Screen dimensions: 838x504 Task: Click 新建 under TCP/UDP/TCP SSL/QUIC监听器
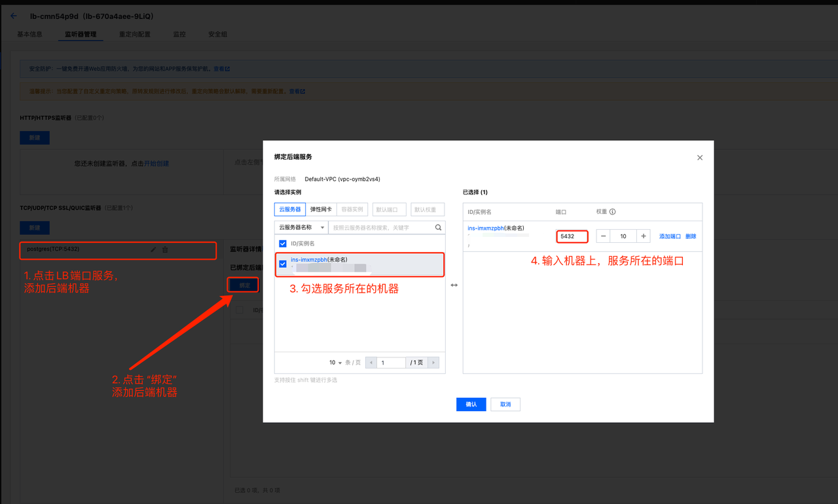[35, 228]
